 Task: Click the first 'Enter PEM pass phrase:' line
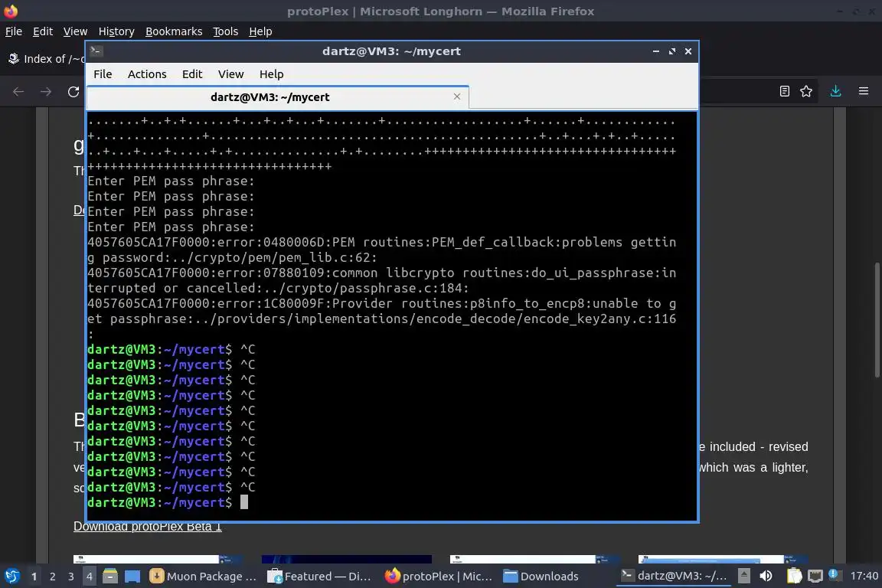point(171,181)
